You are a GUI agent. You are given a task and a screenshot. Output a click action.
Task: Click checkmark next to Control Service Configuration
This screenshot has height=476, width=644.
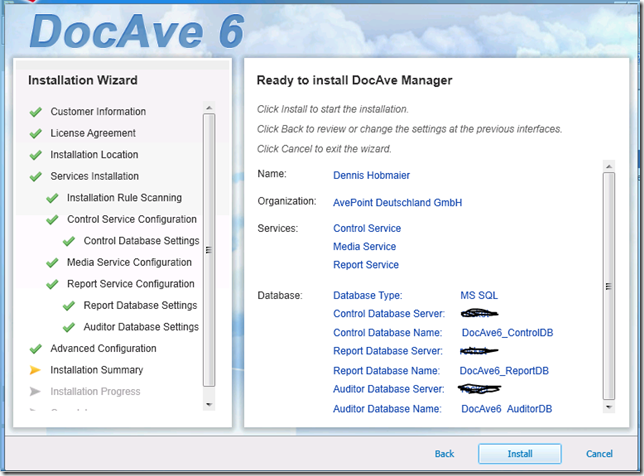coord(52,220)
